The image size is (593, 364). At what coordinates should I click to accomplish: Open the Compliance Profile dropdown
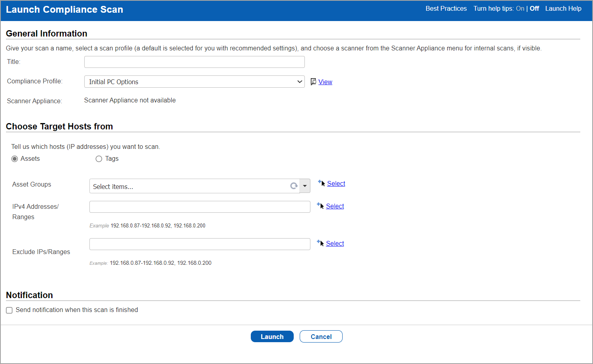[x=194, y=82]
